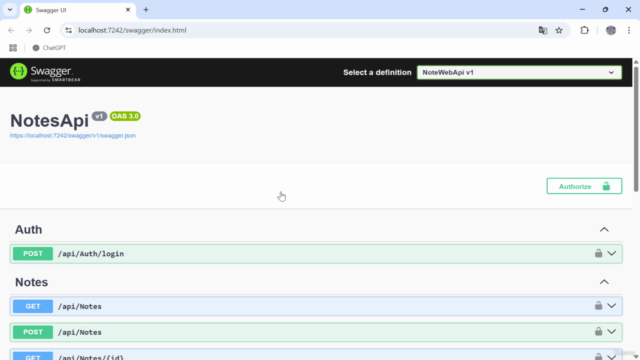Click the NotesApi title
The width and height of the screenshot is (640, 360).
(49, 121)
